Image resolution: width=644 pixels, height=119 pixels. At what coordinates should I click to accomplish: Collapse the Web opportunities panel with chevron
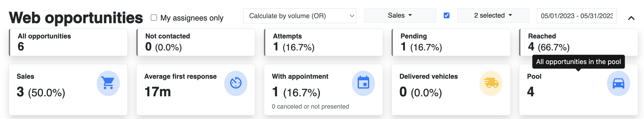[631, 18]
